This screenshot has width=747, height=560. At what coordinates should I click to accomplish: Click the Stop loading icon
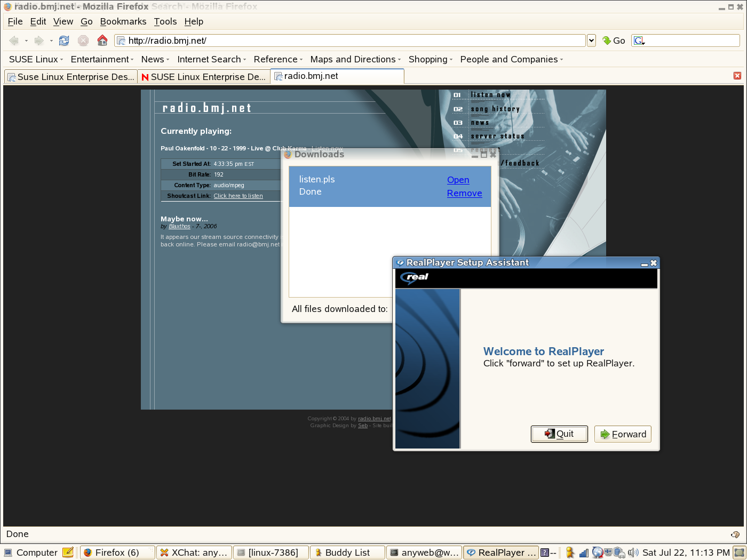click(x=83, y=41)
